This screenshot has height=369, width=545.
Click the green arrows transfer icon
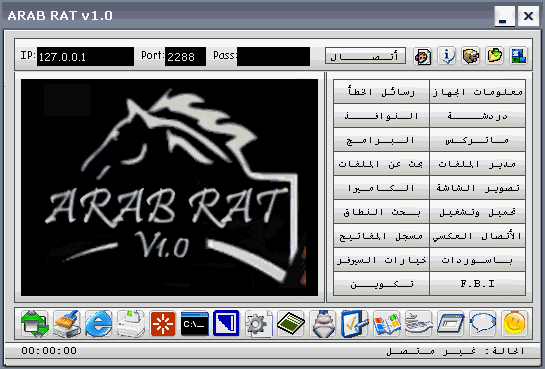coord(34,324)
